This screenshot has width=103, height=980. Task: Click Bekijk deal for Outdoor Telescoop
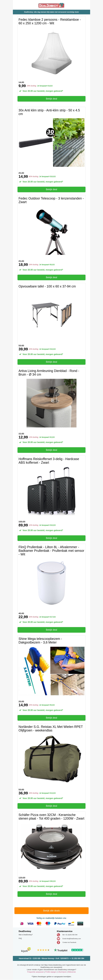click(51, 277)
